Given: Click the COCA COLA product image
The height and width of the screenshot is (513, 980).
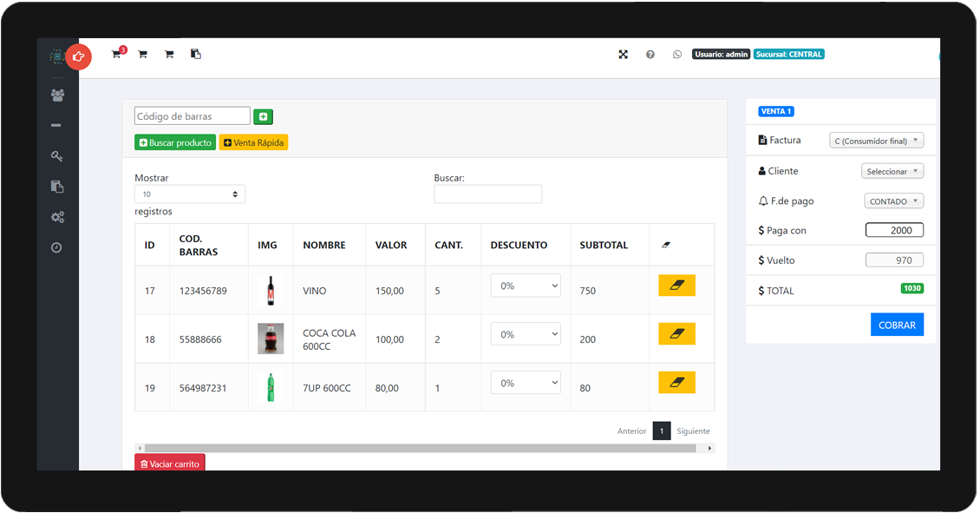Looking at the screenshot, I should 271,339.
